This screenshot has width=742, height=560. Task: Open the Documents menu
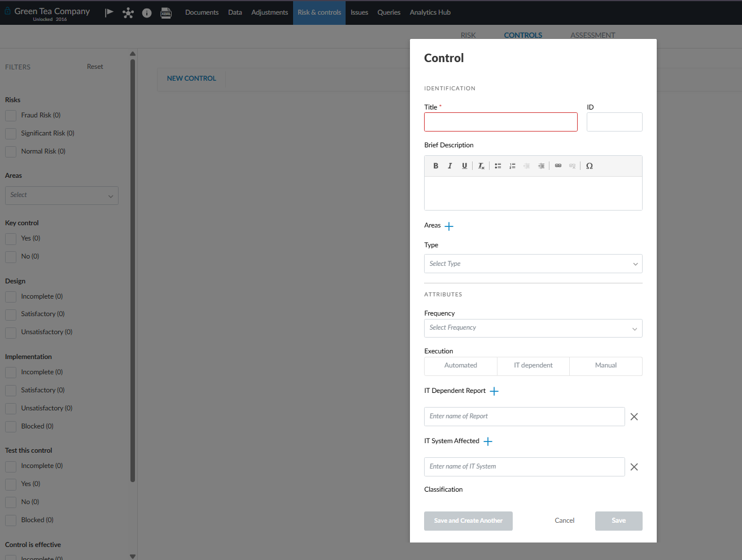[202, 12]
